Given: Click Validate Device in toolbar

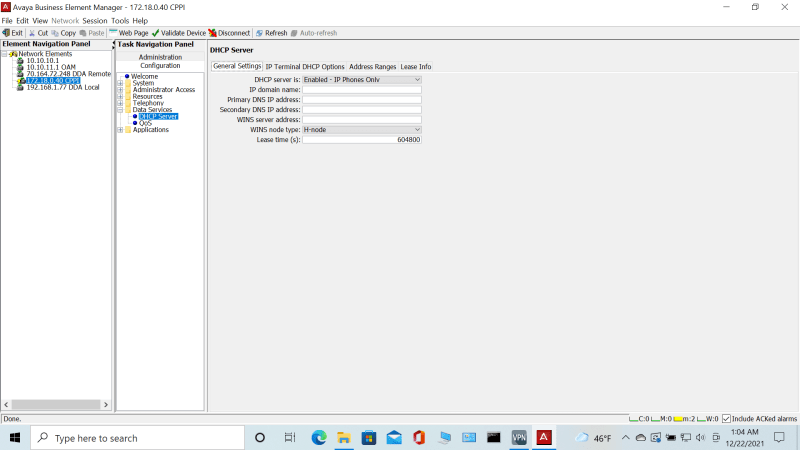Looking at the screenshot, I should [x=179, y=33].
